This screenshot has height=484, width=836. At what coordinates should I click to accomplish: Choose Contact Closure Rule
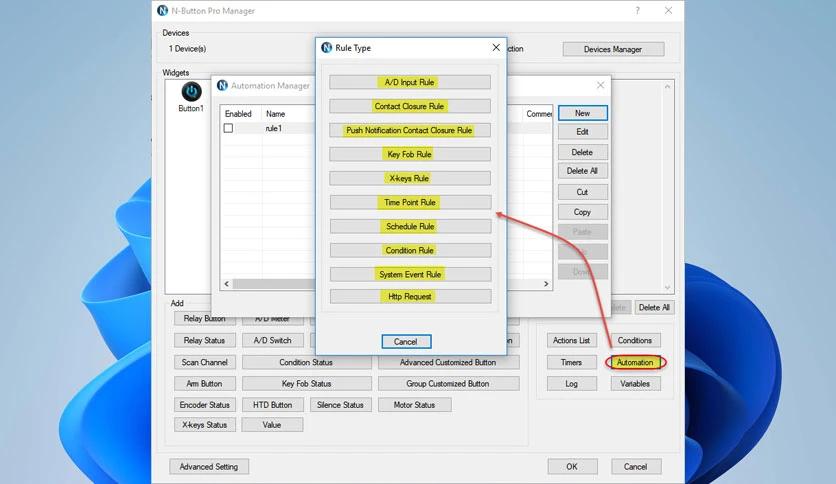(x=409, y=106)
